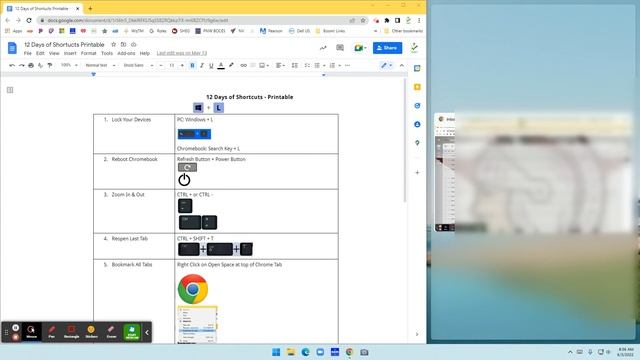Open the Tools menu

point(107,53)
